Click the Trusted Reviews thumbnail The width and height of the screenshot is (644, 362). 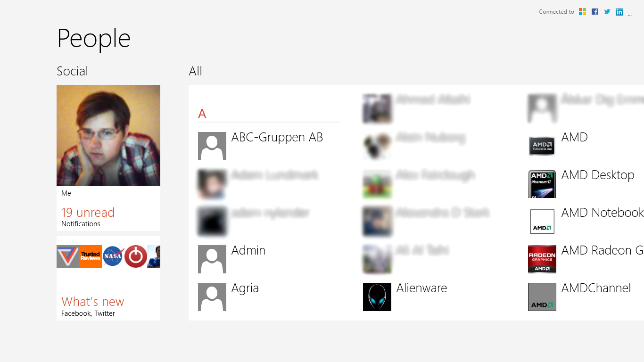tap(91, 256)
